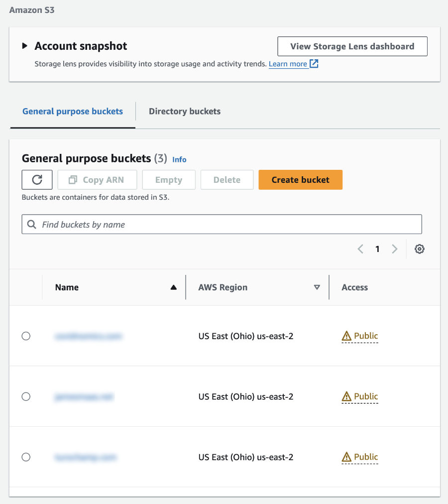Refresh the bucket list
The height and width of the screenshot is (504, 448).
(37, 180)
